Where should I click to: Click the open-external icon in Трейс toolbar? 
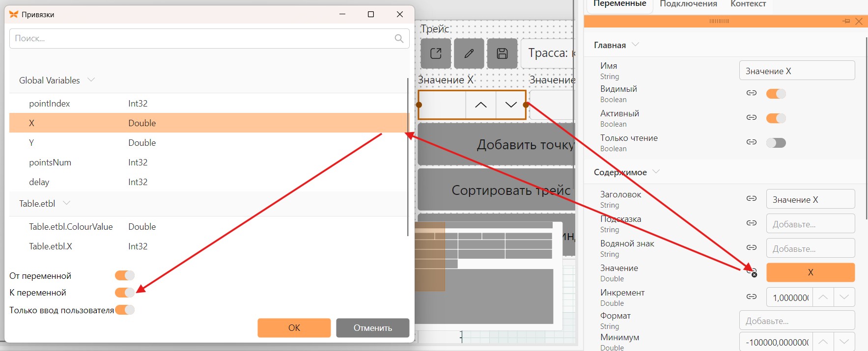point(436,54)
